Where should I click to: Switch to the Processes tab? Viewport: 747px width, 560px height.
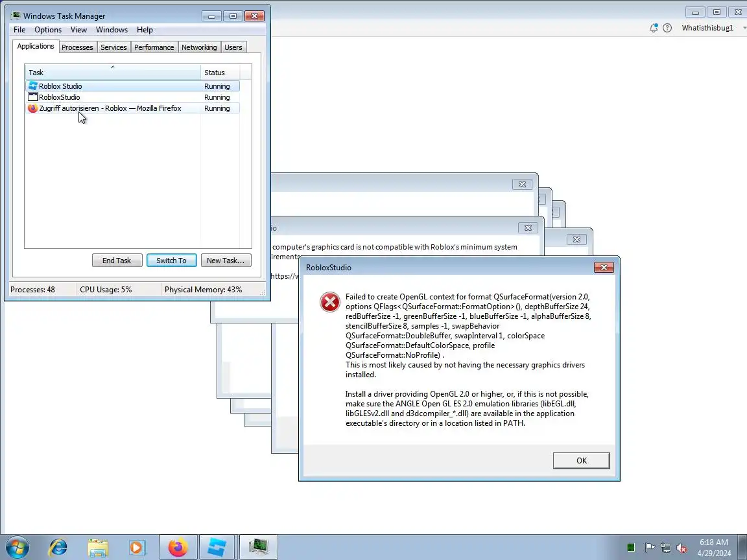(77, 47)
